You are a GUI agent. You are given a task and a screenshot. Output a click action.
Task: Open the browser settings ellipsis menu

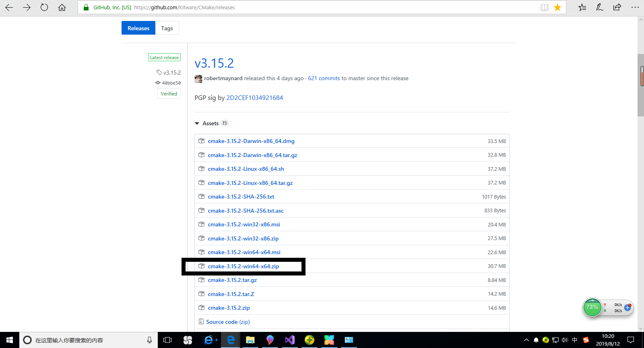(635, 7)
